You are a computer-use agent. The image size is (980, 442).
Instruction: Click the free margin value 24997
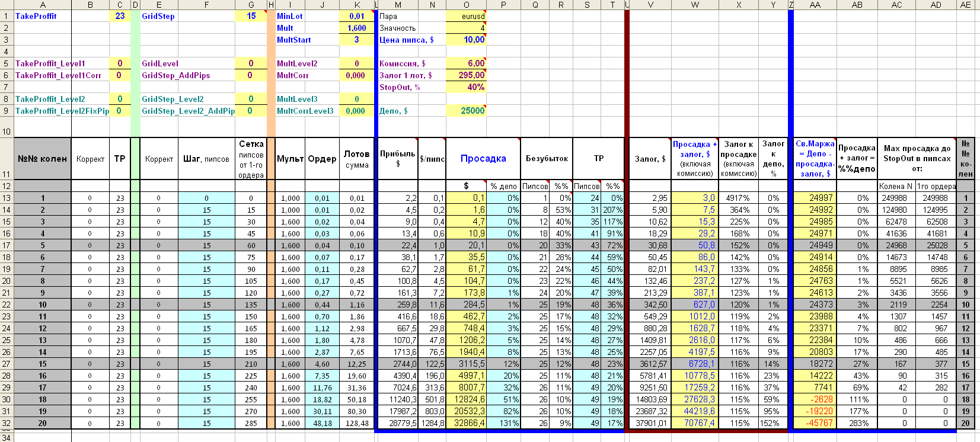815,198
